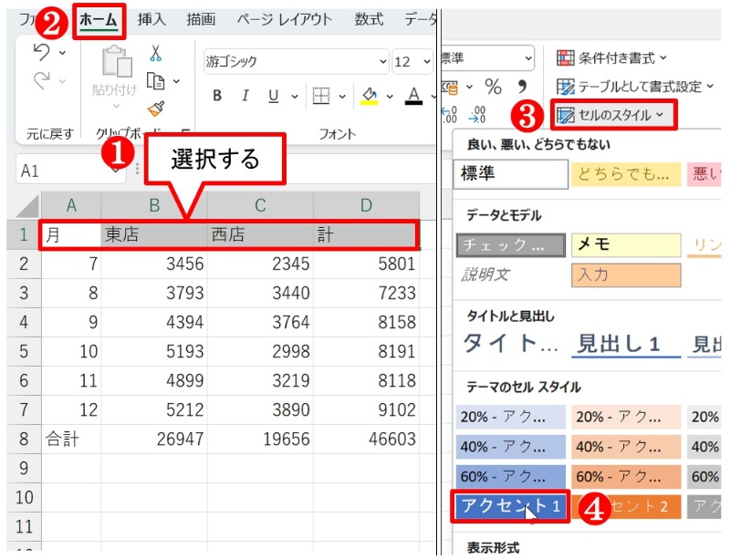This screenshot has height=560, width=730.
Task: Select column D header
Action: pos(367,205)
